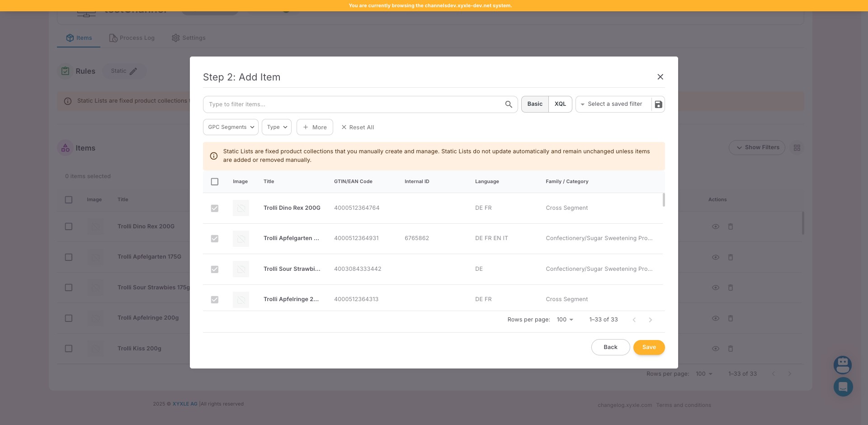This screenshot has width=868, height=425.
Task: Go to previous page using left chevron
Action: (634, 320)
